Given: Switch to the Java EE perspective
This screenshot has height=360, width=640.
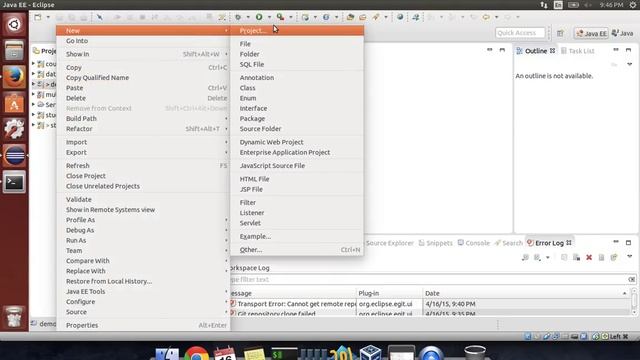Looking at the screenshot, I should pyautogui.click(x=591, y=33).
